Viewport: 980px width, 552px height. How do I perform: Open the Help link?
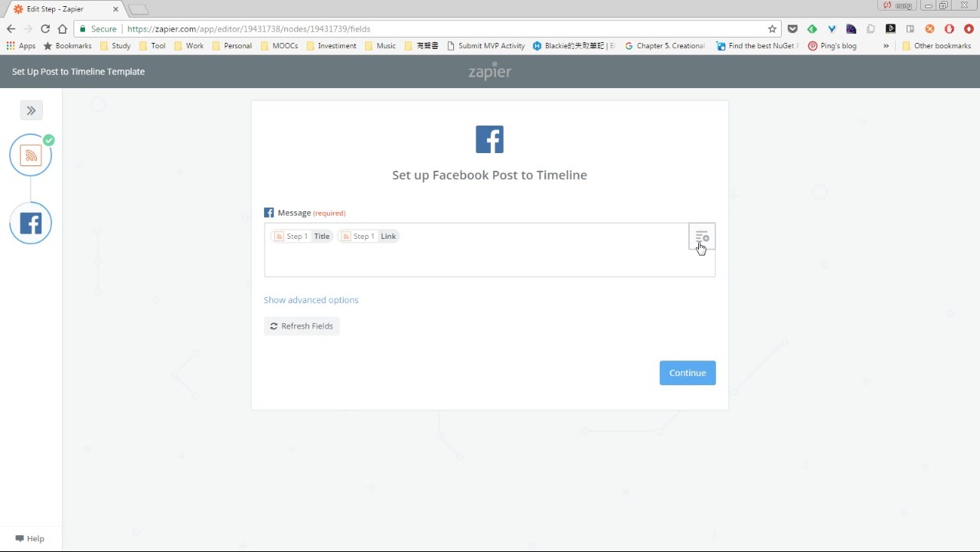click(30, 538)
